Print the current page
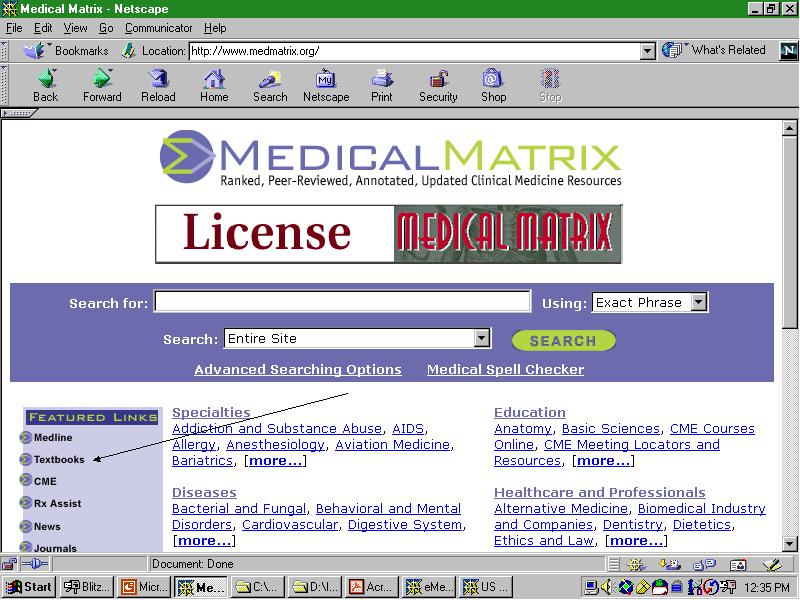The image size is (800, 600). click(382, 86)
